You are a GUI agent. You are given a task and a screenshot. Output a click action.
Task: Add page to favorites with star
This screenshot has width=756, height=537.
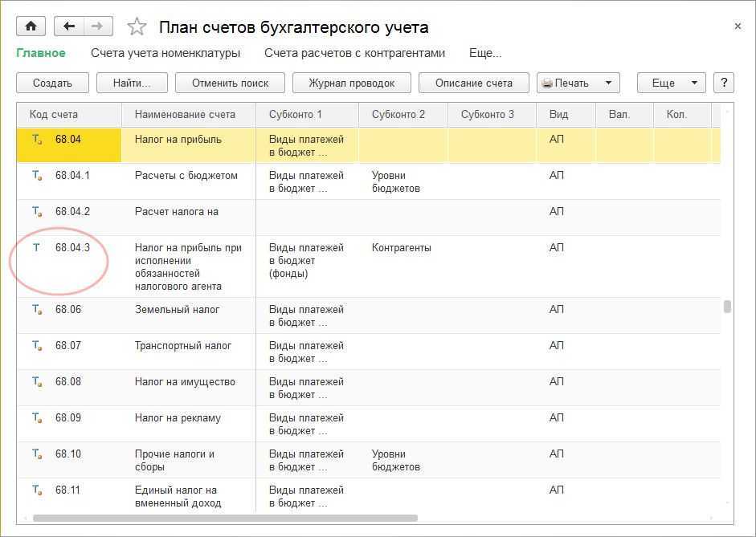(137, 27)
